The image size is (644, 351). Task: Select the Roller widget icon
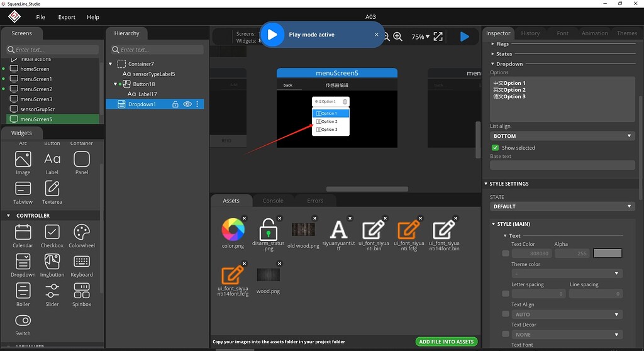coord(23,291)
